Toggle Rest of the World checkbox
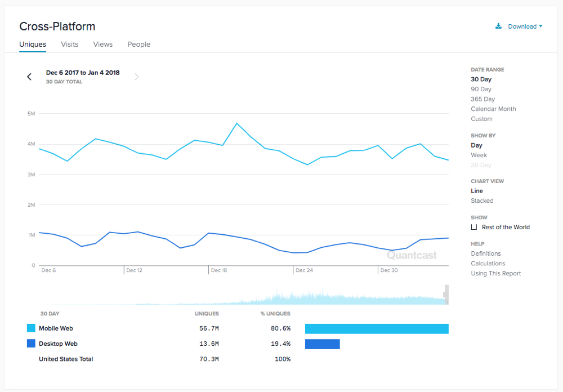 [474, 227]
